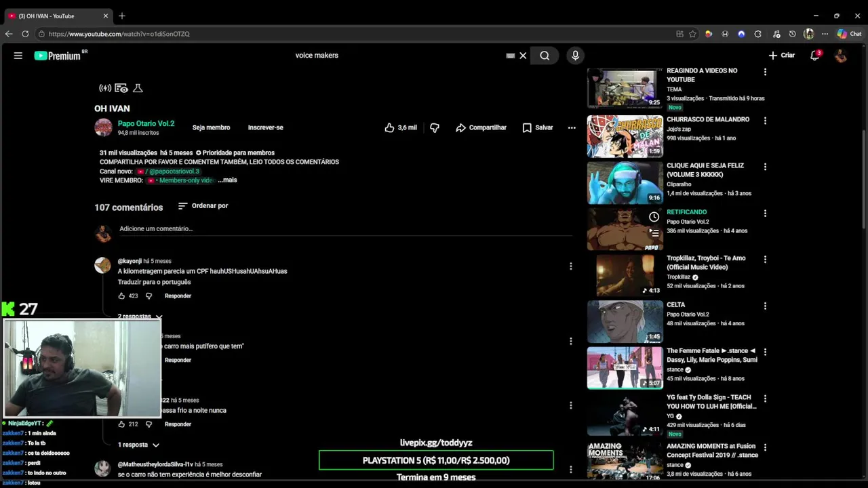The height and width of the screenshot is (488, 868).
Task: Share the video with Compartilhar
Action: point(481,127)
